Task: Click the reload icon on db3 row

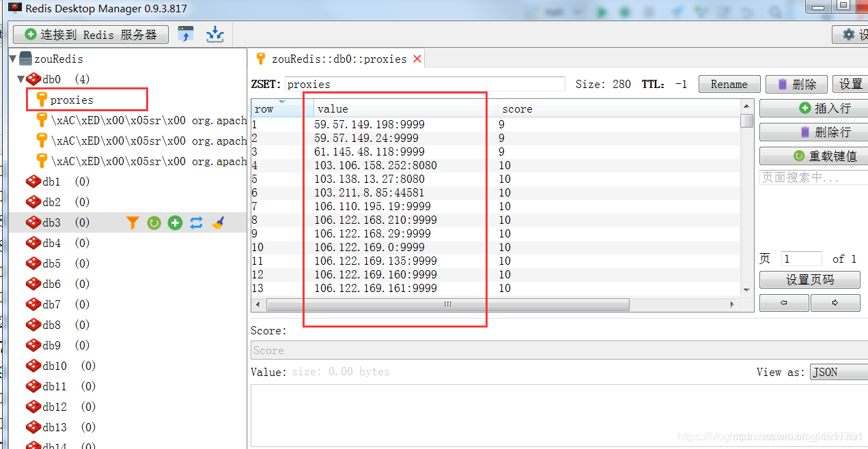Action: (154, 222)
